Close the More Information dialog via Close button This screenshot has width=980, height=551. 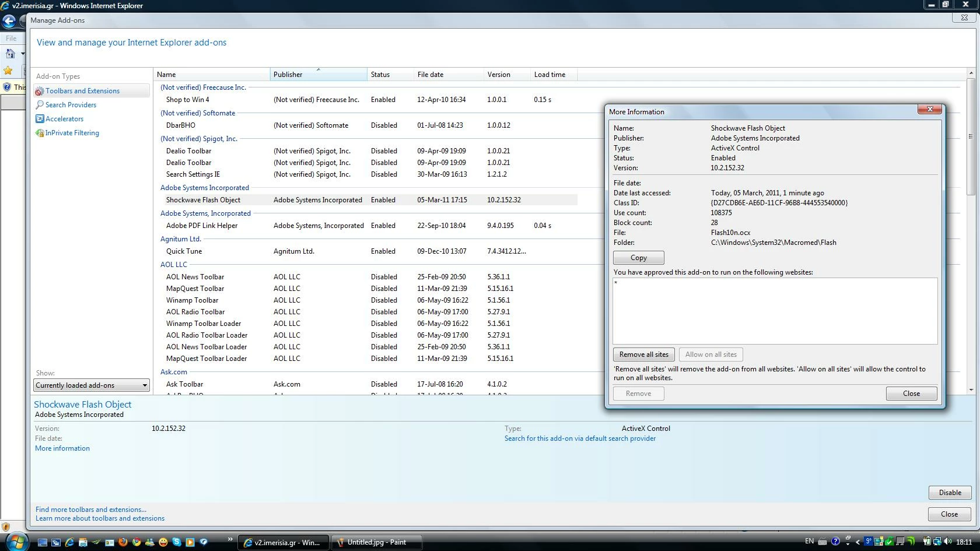[x=912, y=394]
